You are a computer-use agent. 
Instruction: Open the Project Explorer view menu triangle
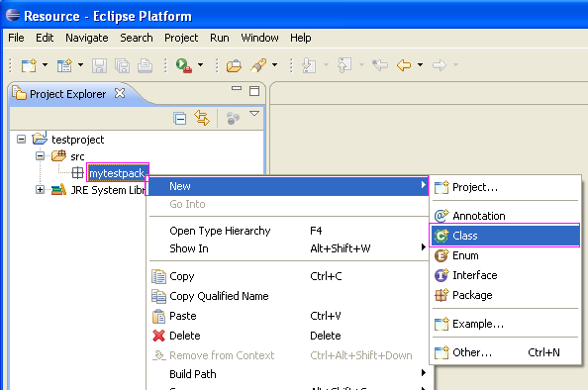coord(254,113)
